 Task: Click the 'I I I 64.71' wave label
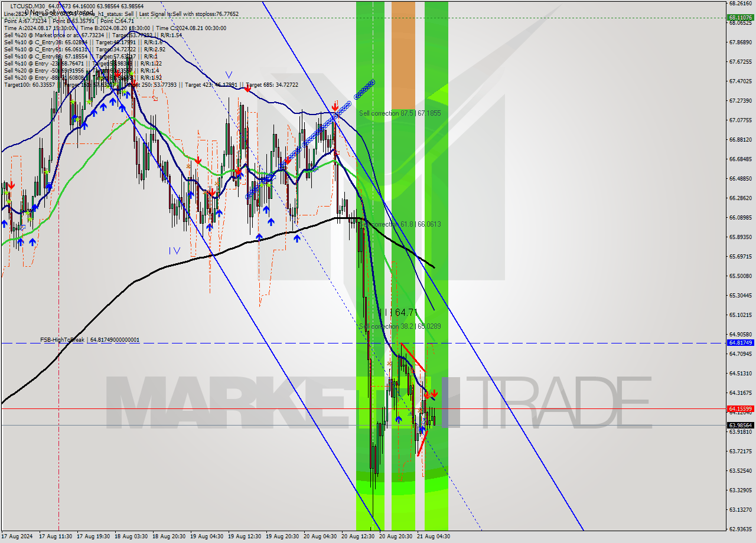[x=398, y=312]
